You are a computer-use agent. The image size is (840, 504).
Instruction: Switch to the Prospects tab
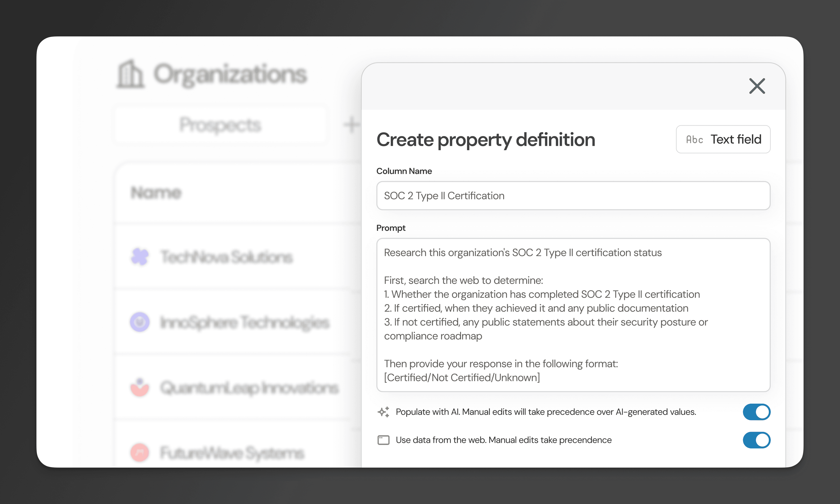point(220,125)
